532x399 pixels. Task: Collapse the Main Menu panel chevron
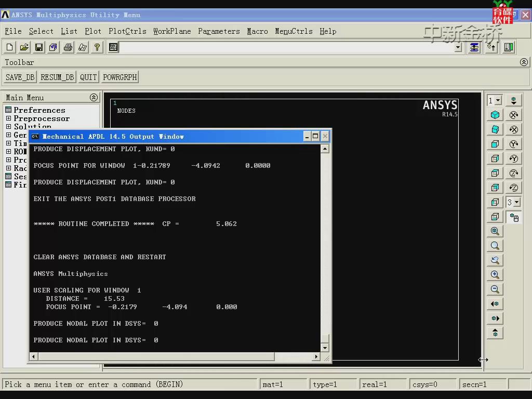[94, 98]
